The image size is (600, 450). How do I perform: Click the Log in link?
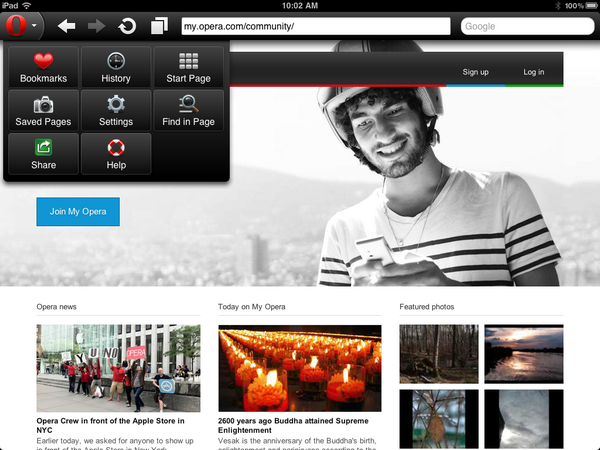(x=533, y=72)
